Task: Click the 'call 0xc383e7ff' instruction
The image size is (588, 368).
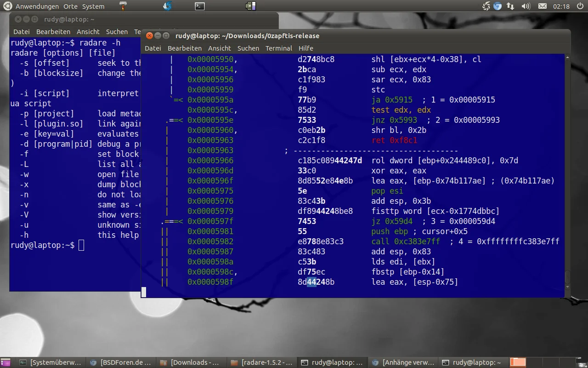Action: click(x=406, y=241)
